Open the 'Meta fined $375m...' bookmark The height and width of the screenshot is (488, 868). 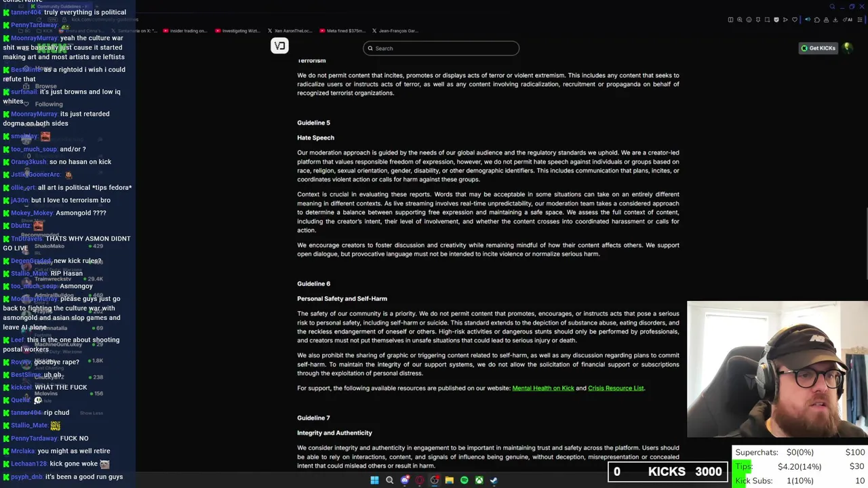342,30
